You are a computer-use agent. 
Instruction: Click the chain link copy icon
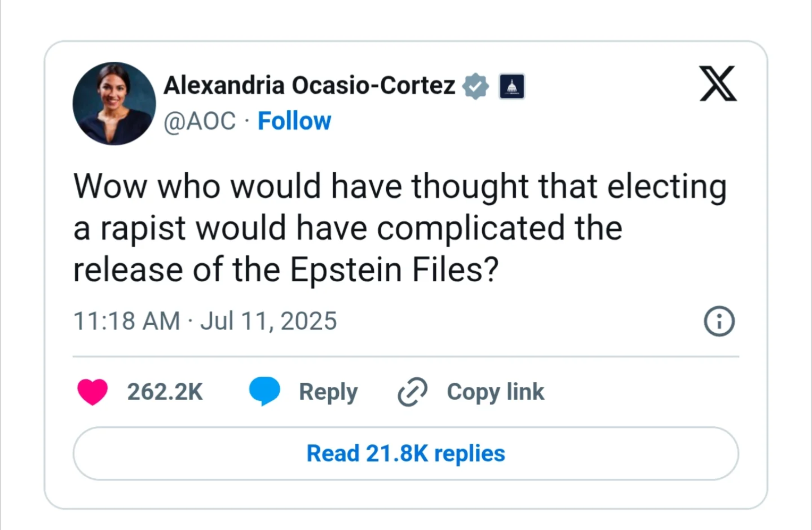click(412, 392)
